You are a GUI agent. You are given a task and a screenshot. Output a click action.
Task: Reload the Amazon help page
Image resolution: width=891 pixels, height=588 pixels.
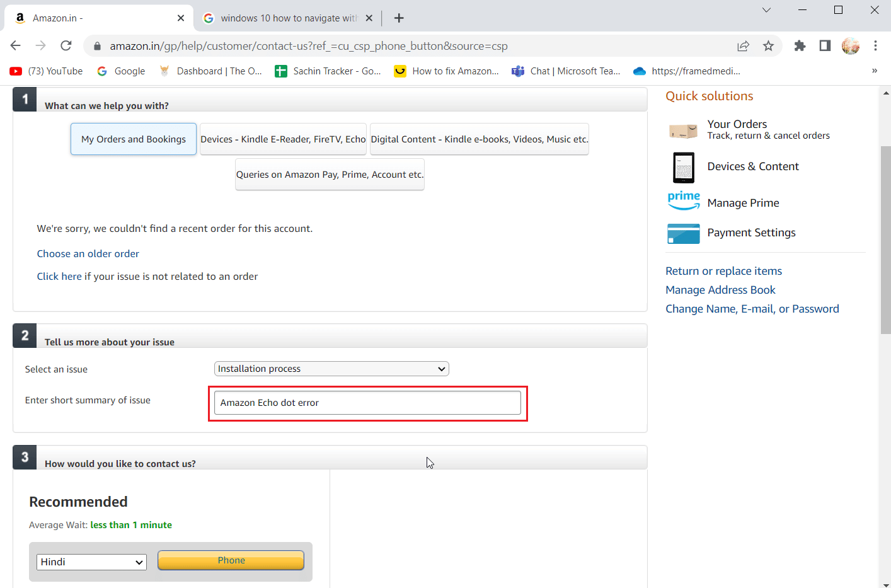pos(66,45)
